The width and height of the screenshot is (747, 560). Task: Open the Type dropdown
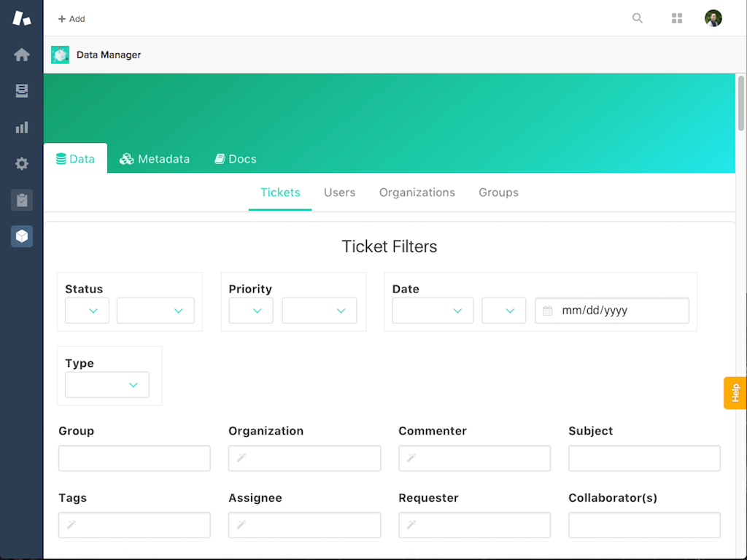click(107, 385)
